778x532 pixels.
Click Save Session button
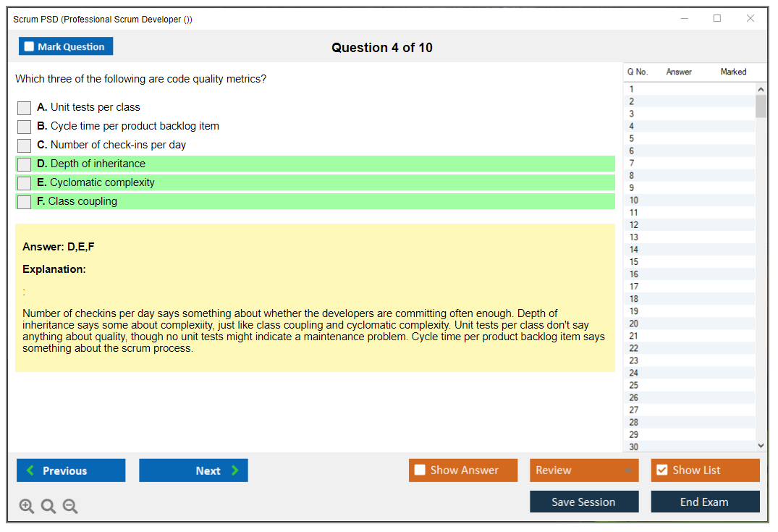(584, 502)
